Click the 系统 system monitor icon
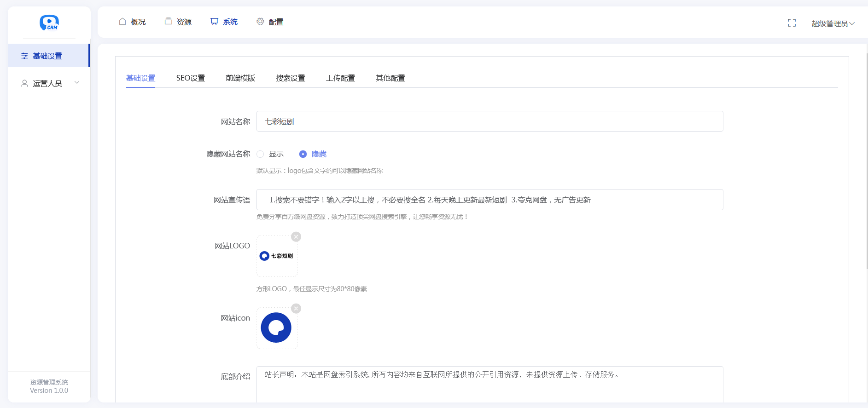This screenshot has width=868, height=408. pyautogui.click(x=214, y=22)
